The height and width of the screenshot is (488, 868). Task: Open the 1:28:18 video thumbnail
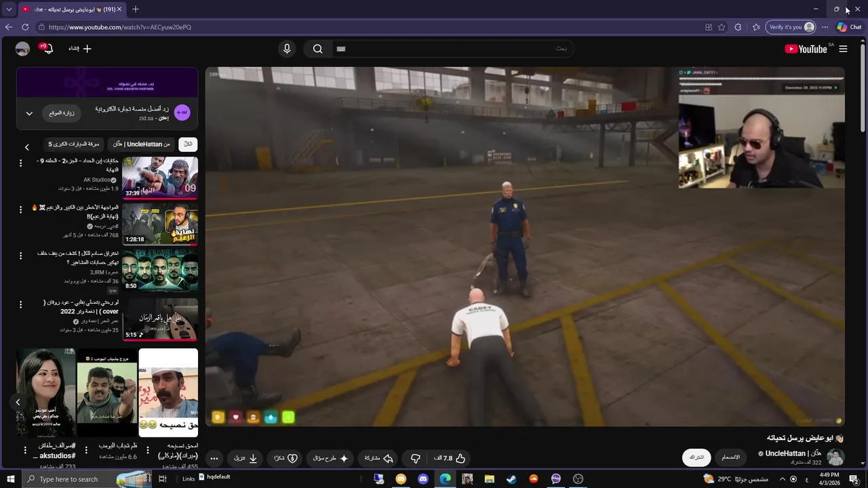click(x=160, y=224)
